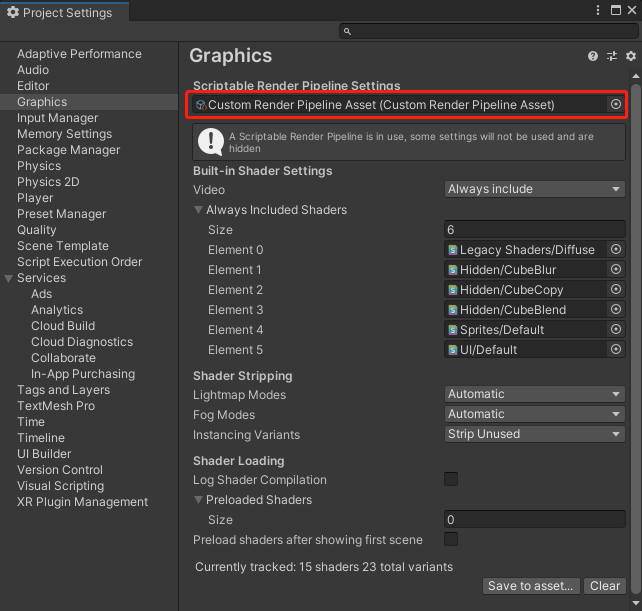
Task: Toggle Preload shaders after showing first scene
Action: click(x=451, y=539)
